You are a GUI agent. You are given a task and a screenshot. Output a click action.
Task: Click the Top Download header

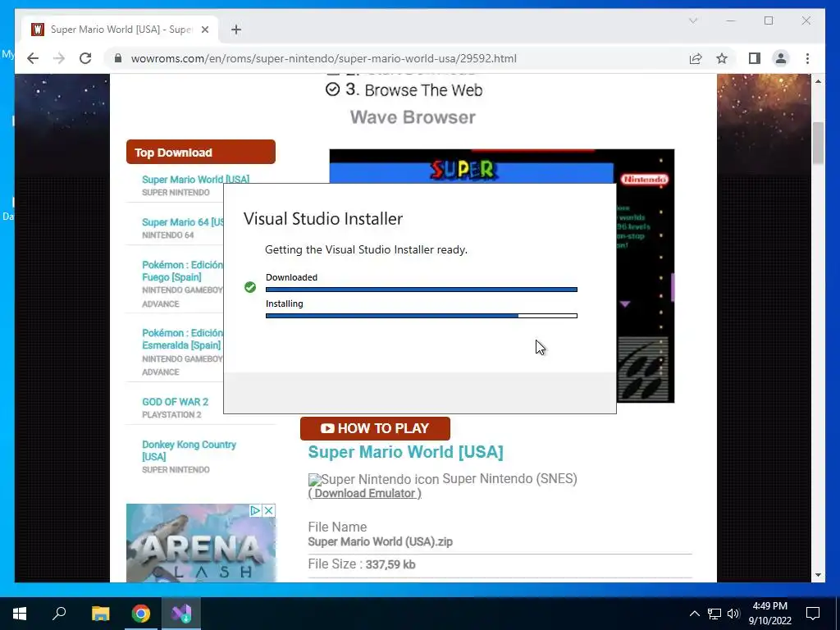(x=201, y=152)
